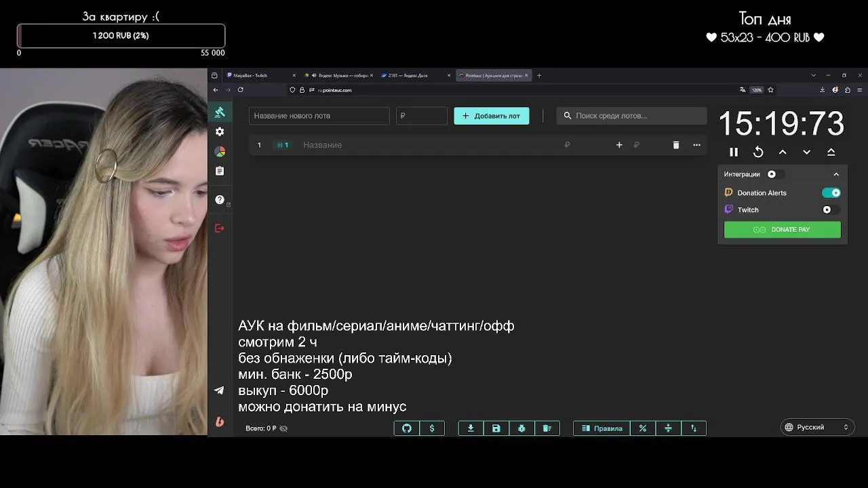This screenshot has height=488, width=868.
Task: Click the new lot ruble amount field
Action: click(x=422, y=116)
